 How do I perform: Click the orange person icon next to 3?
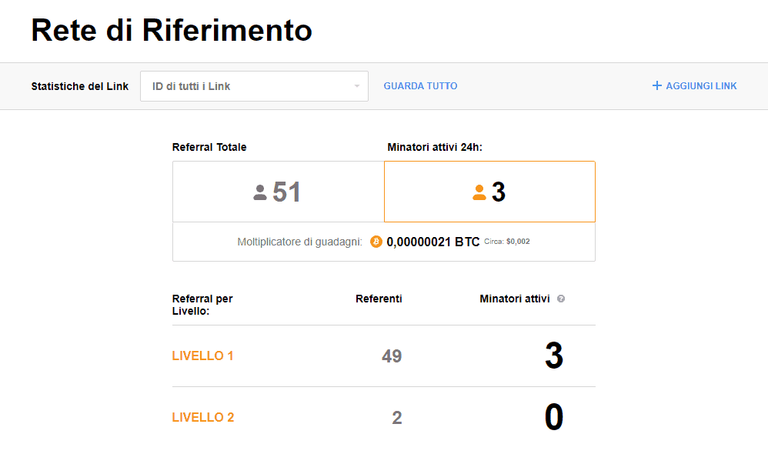pyautogui.click(x=479, y=192)
